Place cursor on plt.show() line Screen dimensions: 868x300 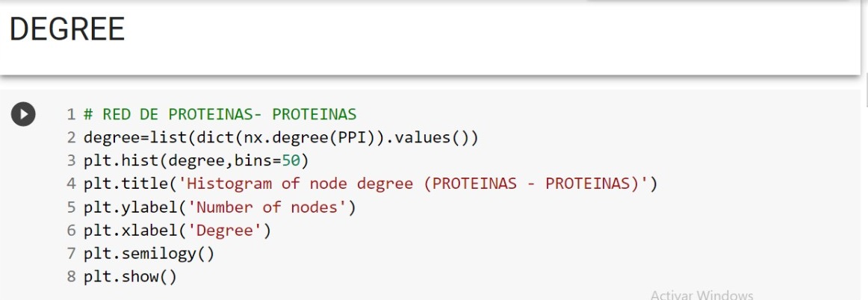tap(130, 277)
